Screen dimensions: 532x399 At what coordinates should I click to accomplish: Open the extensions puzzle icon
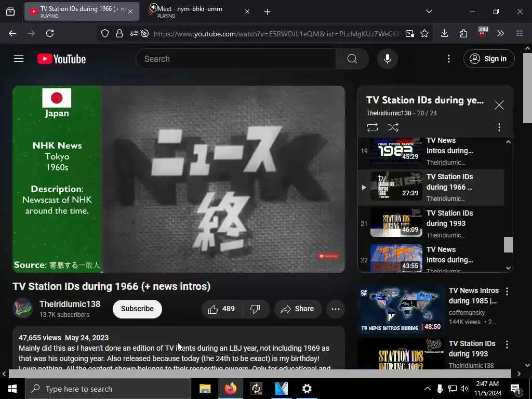463,33
